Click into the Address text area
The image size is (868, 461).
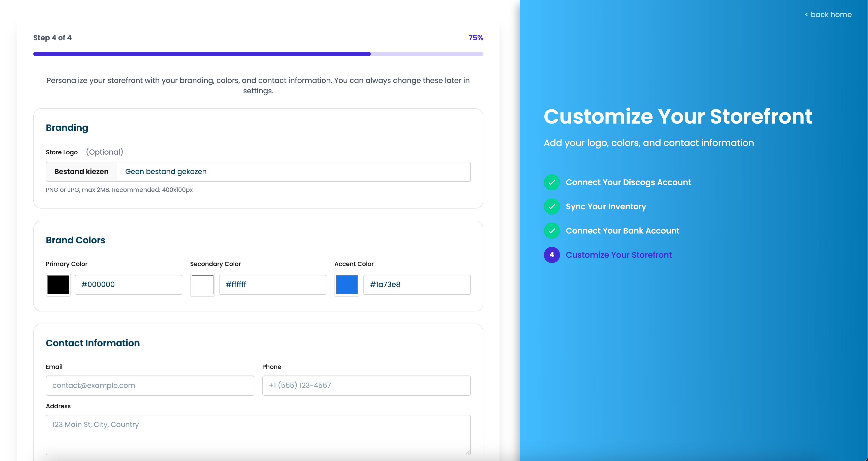click(x=258, y=435)
